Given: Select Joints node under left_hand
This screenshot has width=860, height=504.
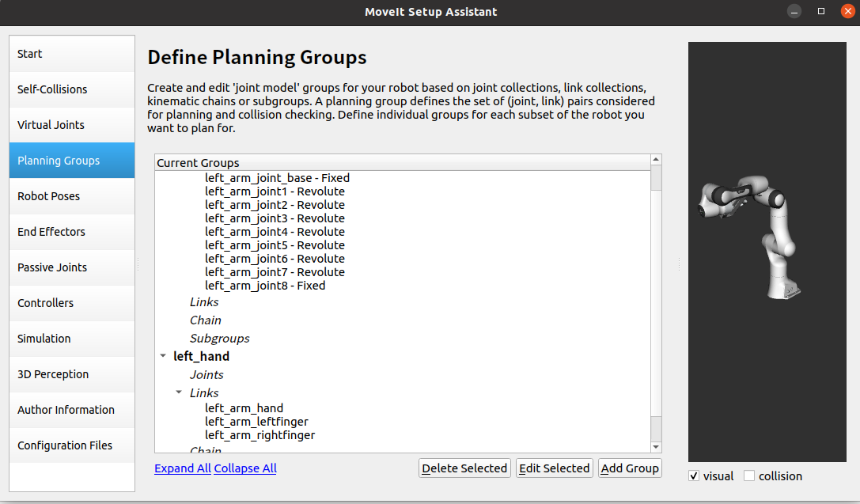Looking at the screenshot, I should click(x=206, y=374).
